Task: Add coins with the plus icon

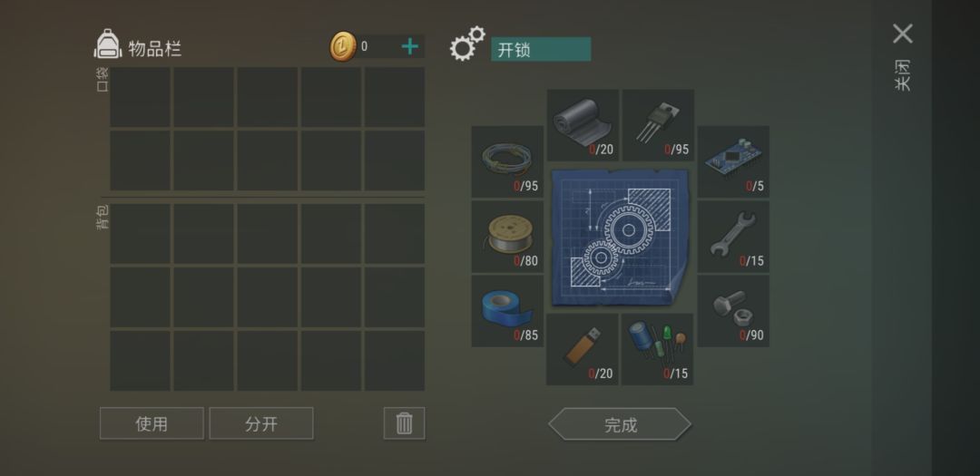Action: (x=410, y=46)
